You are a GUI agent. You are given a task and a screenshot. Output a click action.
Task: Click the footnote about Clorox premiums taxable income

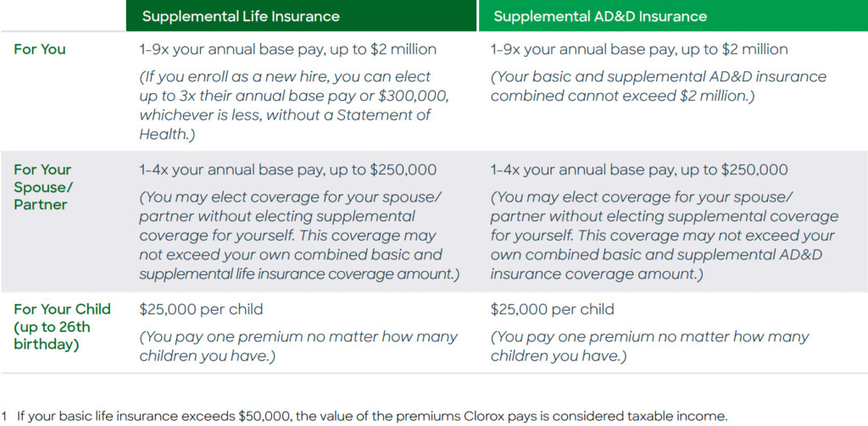[x=371, y=416]
